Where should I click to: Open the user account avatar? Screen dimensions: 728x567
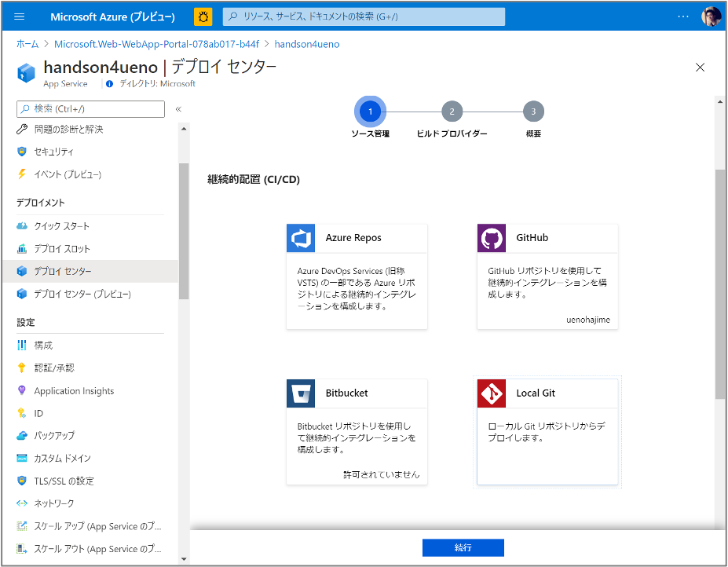point(711,16)
